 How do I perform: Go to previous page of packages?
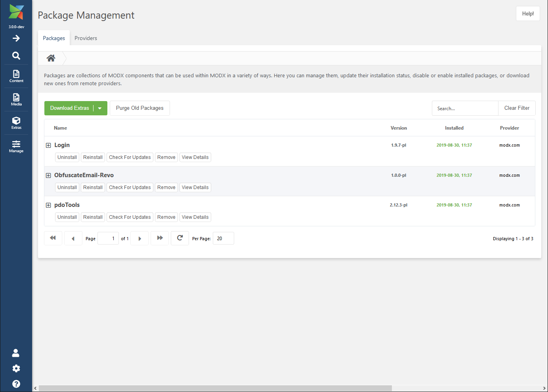(x=73, y=238)
